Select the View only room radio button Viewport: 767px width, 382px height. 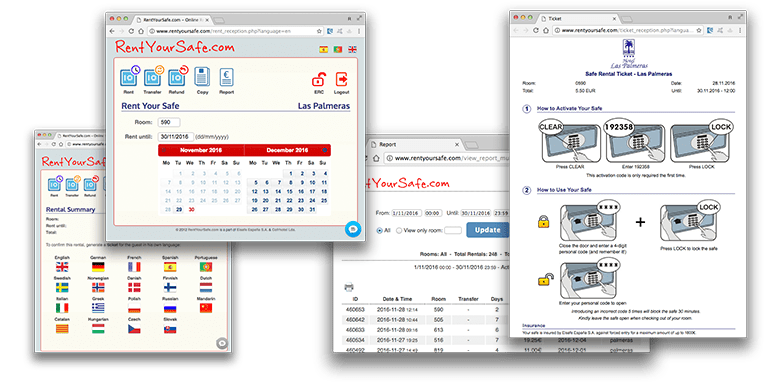pyautogui.click(x=399, y=230)
